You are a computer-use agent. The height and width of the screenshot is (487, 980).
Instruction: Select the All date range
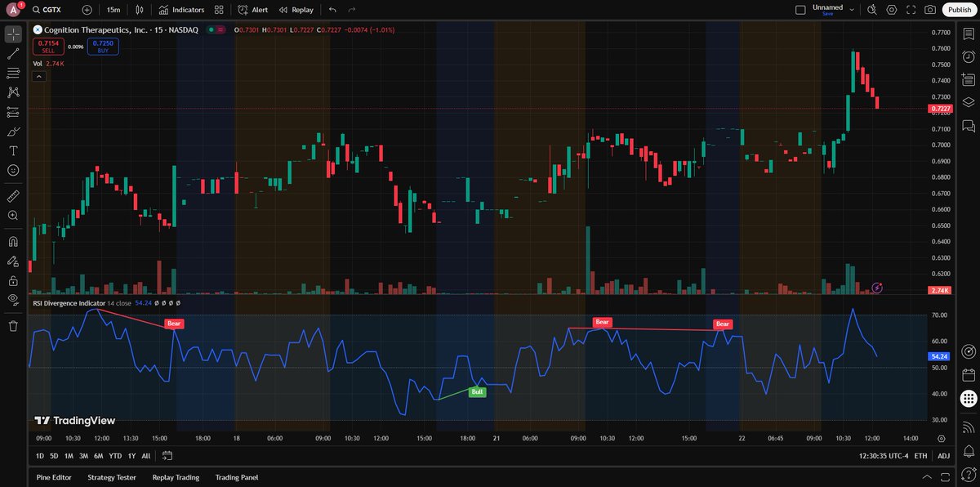tap(146, 456)
